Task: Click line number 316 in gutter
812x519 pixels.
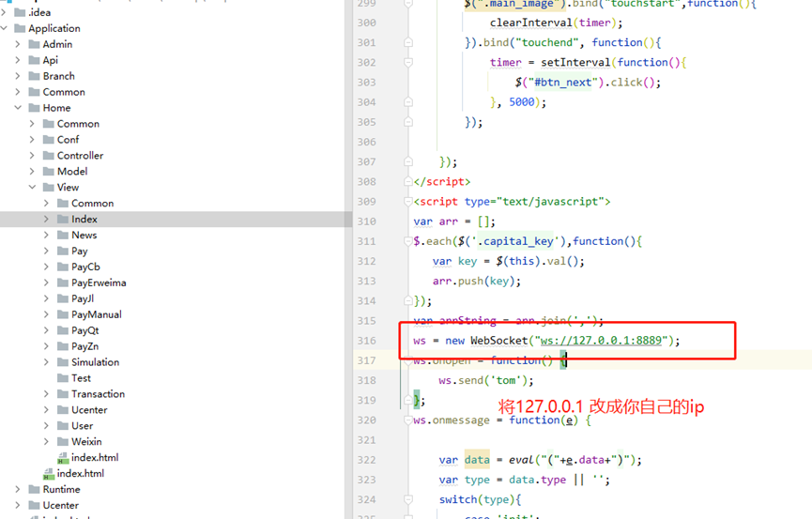Action: pos(367,341)
